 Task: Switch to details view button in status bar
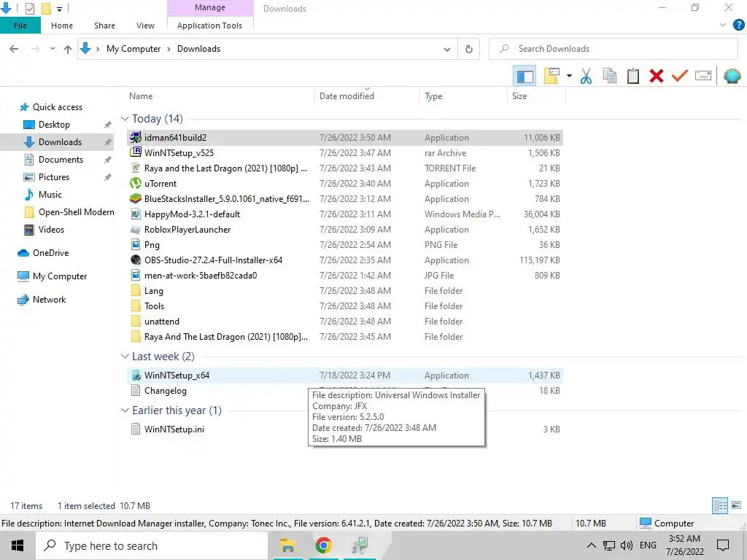(719, 505)
